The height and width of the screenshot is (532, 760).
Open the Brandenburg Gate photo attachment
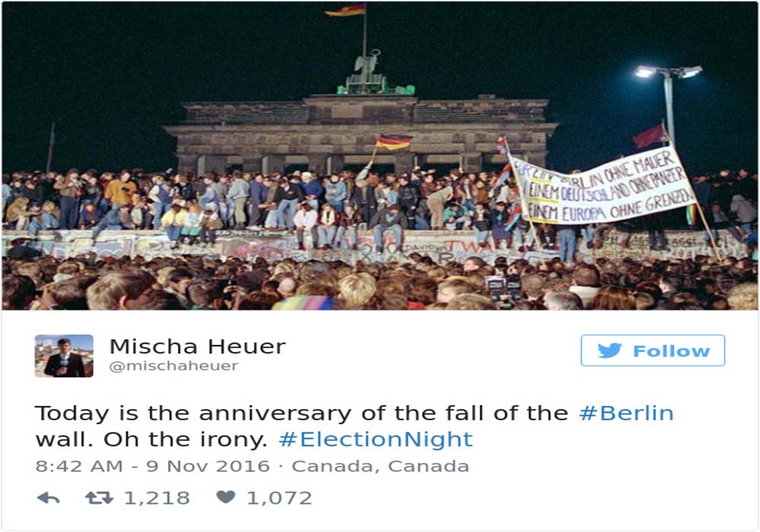tap(380, 156)
